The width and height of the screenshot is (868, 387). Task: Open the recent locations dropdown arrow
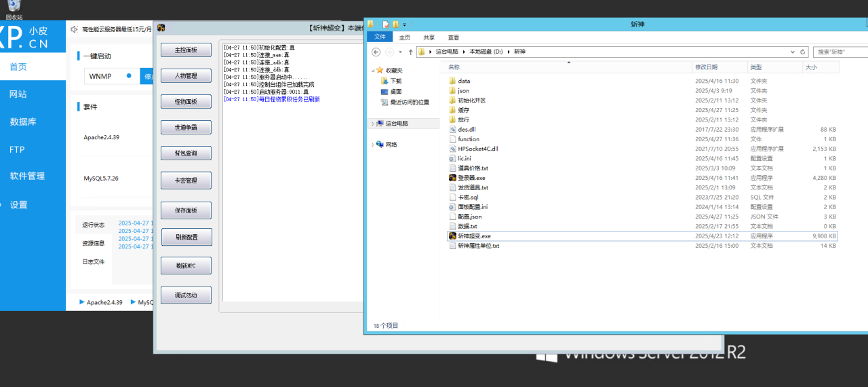[401, 52]
